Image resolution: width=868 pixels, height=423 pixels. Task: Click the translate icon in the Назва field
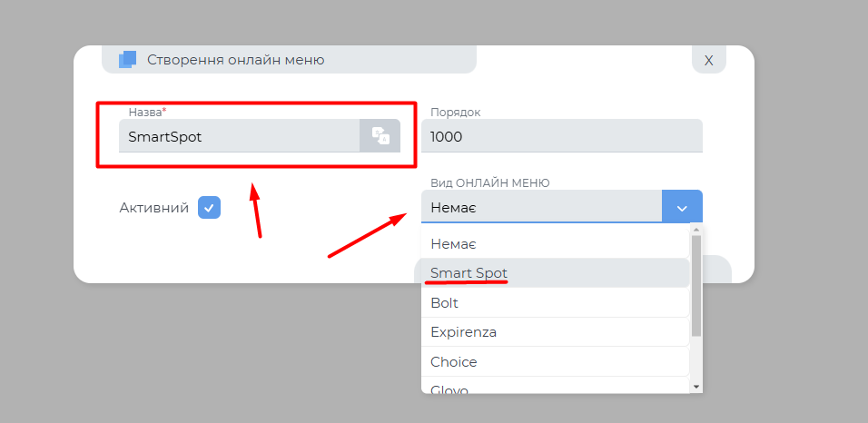click(x=380, y=136)
